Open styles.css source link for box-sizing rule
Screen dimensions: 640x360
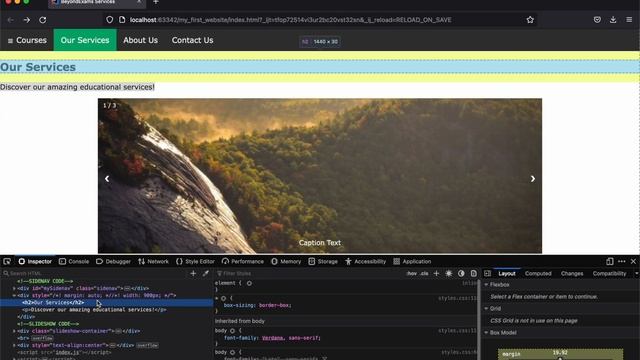(x=458, y=298)
